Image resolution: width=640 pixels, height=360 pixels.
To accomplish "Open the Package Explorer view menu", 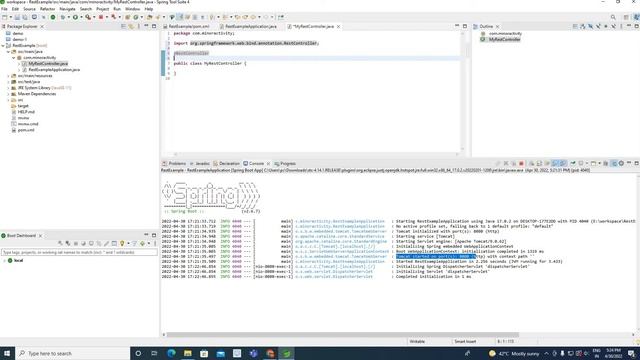I will coord(139,26).
